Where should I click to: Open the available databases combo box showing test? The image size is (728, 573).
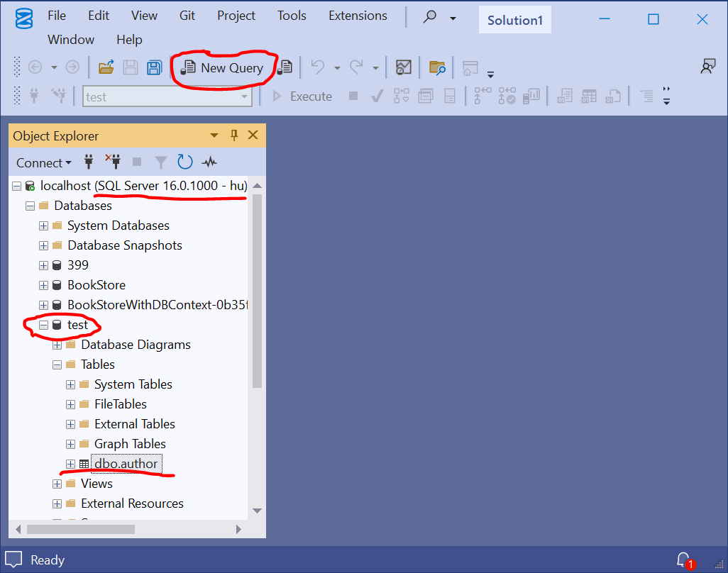click(167, 96)
